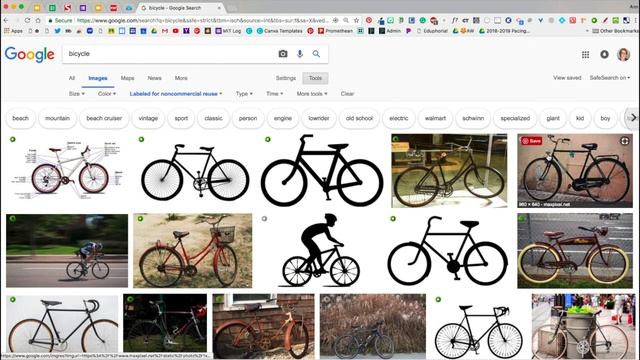Open the Promethean bookmark
The height and width of the screenshot is (360, 640).
335,31
